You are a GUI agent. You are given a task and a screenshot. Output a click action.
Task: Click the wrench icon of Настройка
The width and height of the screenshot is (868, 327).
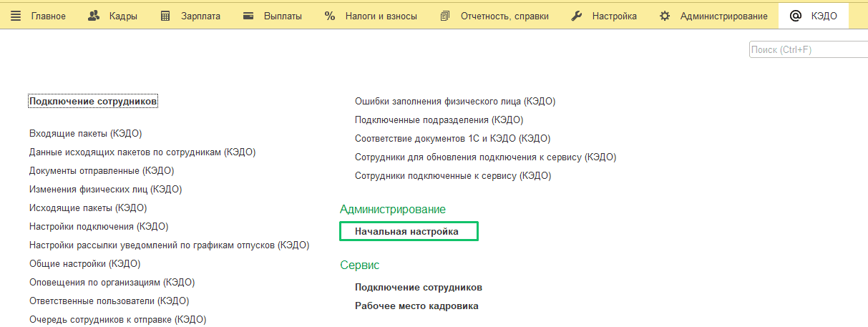tap(577, 16)
